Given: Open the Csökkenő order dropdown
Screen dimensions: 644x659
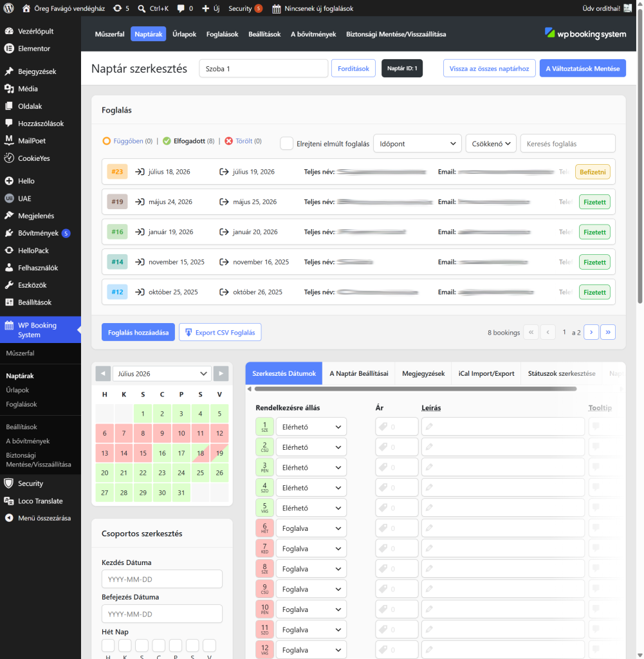Looking at the screenshot, I should pos(491,144).
